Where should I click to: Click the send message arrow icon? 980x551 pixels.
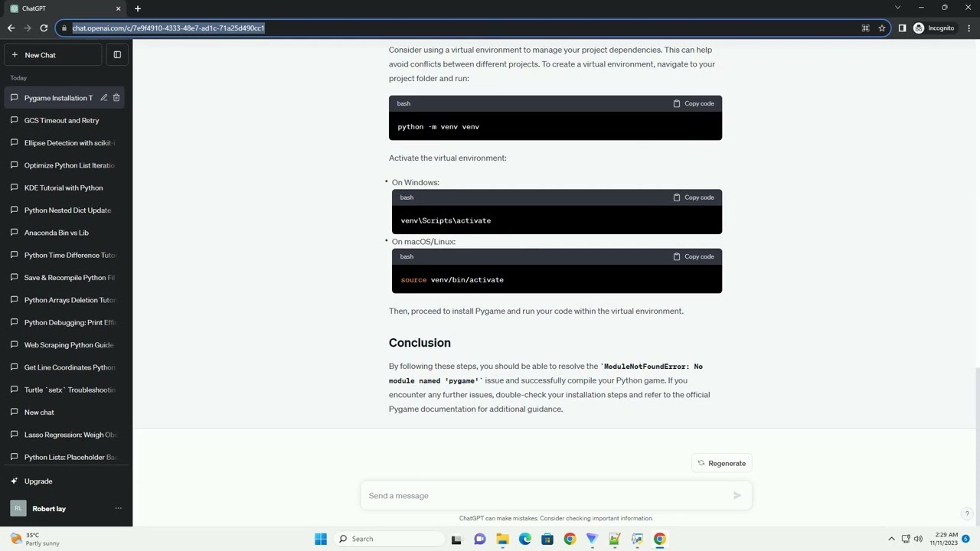(x=737, y=496)
